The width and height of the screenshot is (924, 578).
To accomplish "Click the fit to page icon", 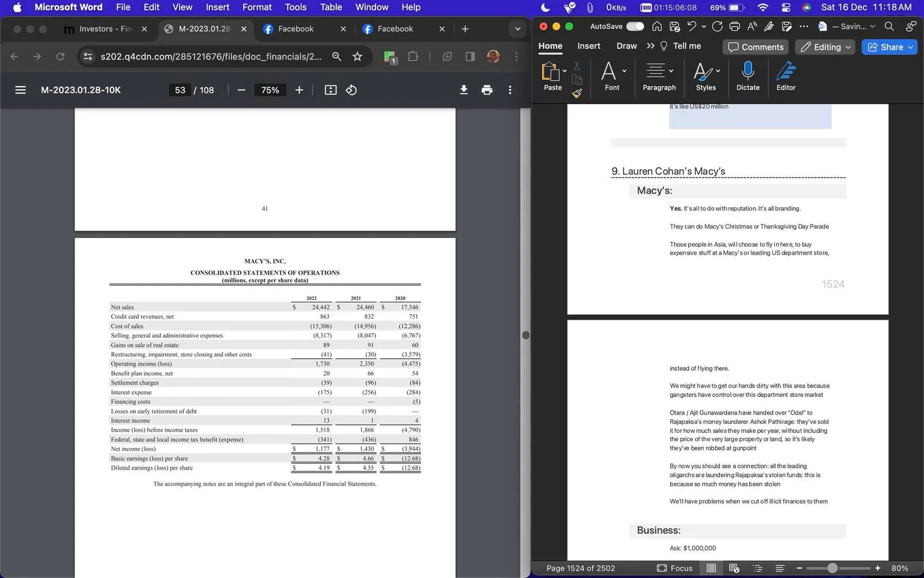I will [330, 90].
